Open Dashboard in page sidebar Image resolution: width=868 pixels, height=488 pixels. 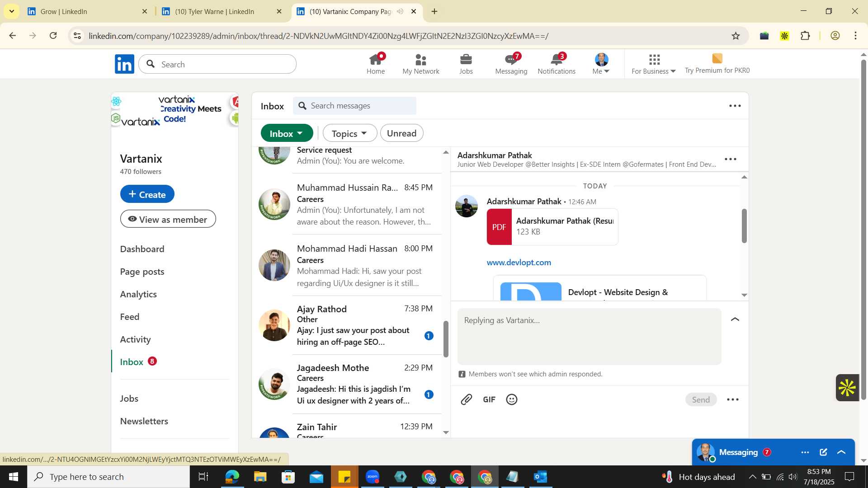click(x=142, y=249)
